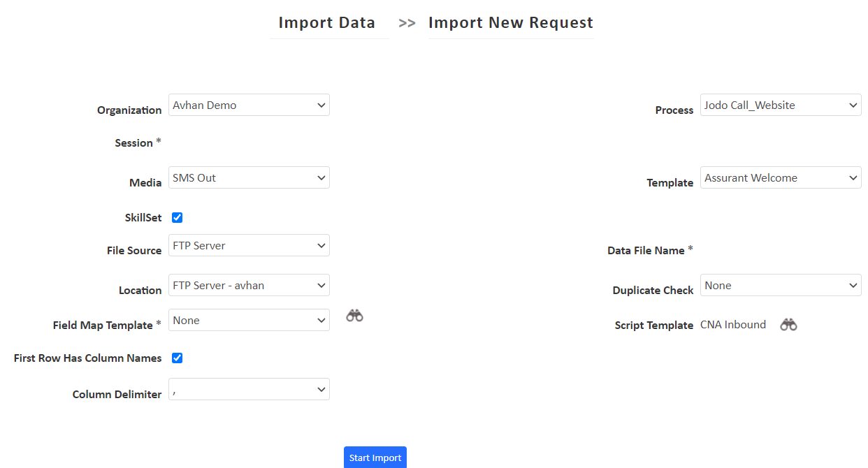Disable the First Row Has Column Names checkbox
Image resolution: width=868 pixels, height=468 pixels.
click(x=177, y=358)
